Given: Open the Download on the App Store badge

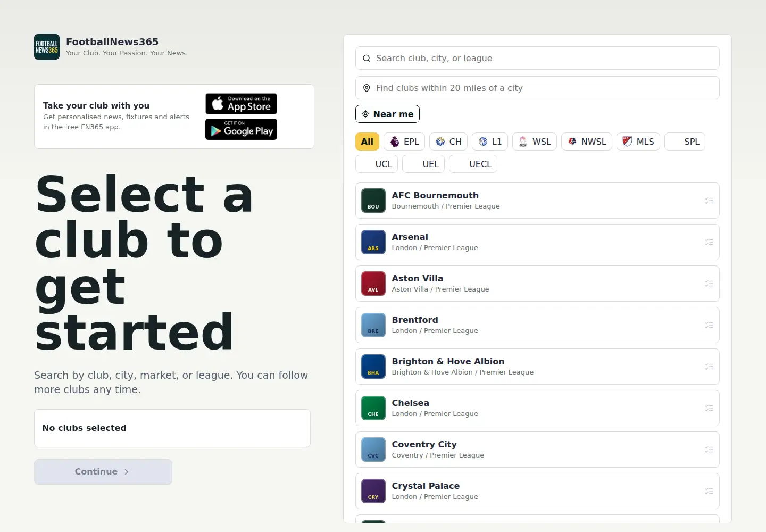Looking at the screenshot, I should coord(241,104).
